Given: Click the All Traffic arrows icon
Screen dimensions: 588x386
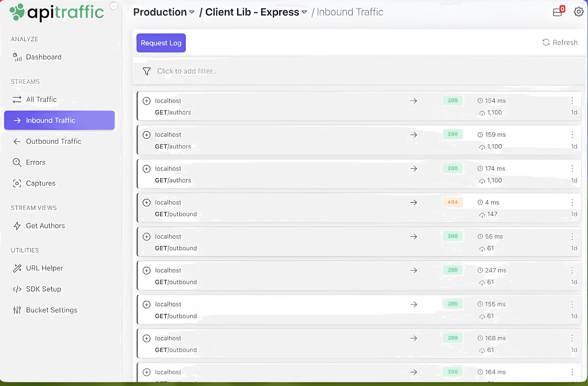Looking at the screenshot, I should pos(17,100).
